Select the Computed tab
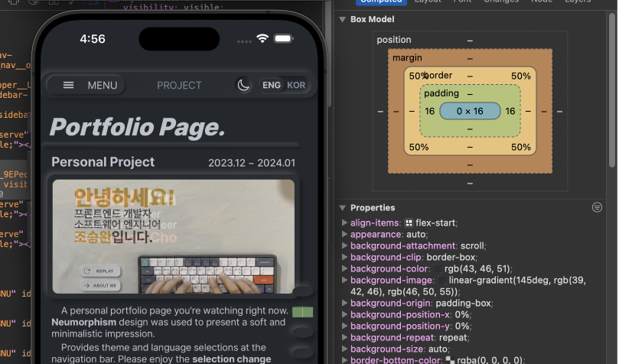 (x=381, y=2)
